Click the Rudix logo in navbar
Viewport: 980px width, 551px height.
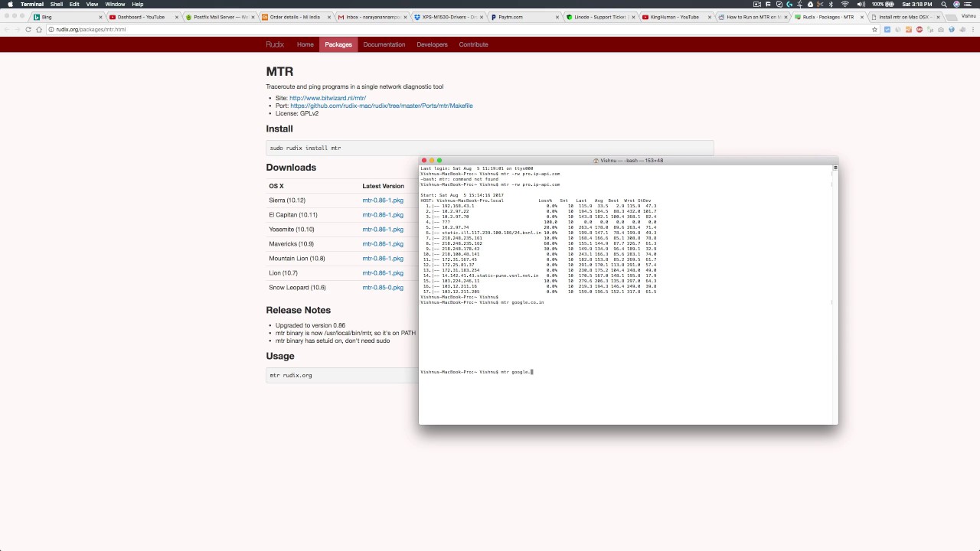[x=275, y=44]
